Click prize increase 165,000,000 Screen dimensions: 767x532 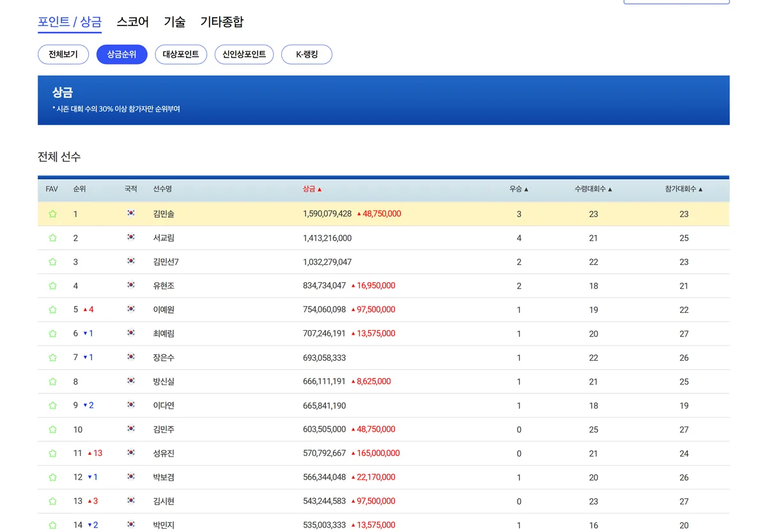375,453
